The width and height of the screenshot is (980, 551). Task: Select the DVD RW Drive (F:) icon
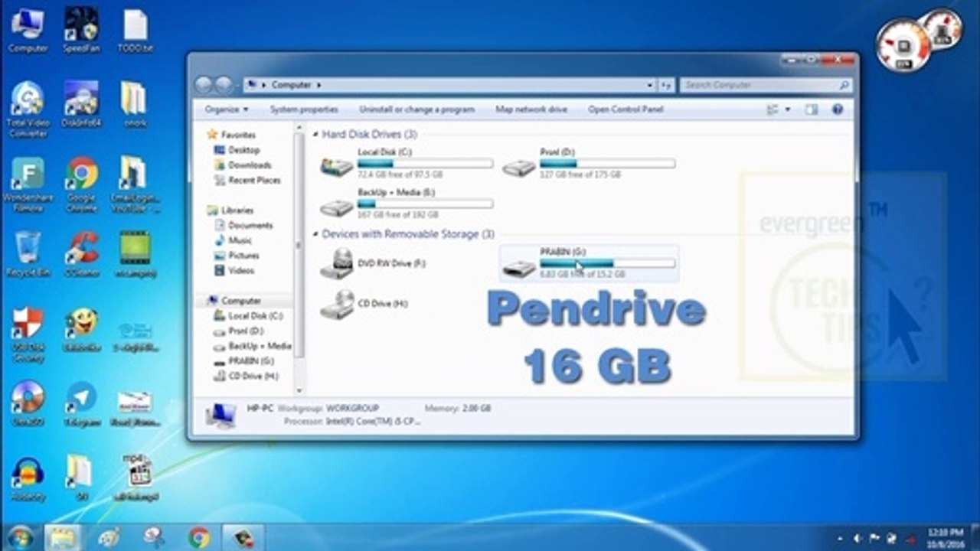click(x=337, y=264)
